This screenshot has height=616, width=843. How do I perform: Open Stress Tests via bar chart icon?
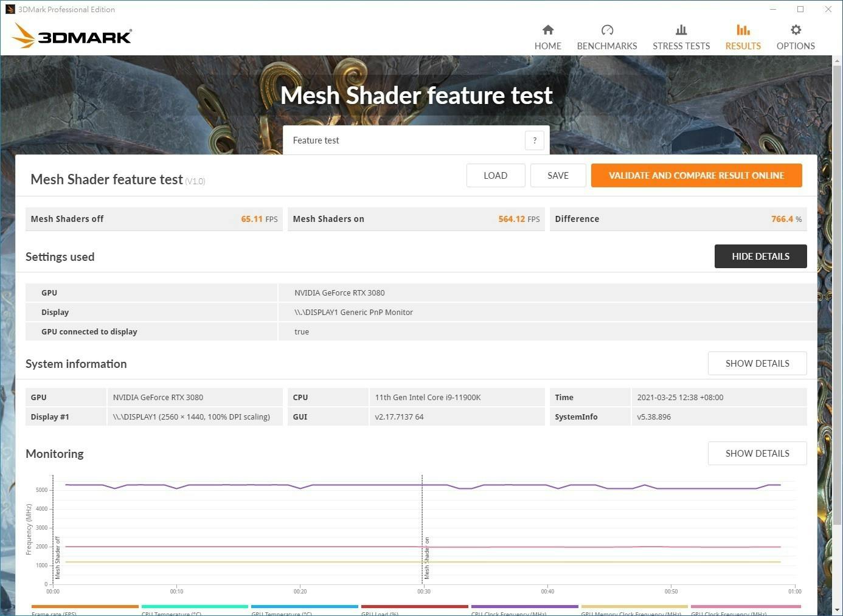681,30
